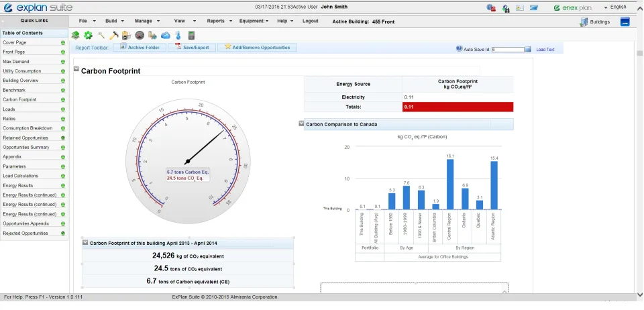Open the calculator icon
This screenshot has width=644, height=310.
191,36
